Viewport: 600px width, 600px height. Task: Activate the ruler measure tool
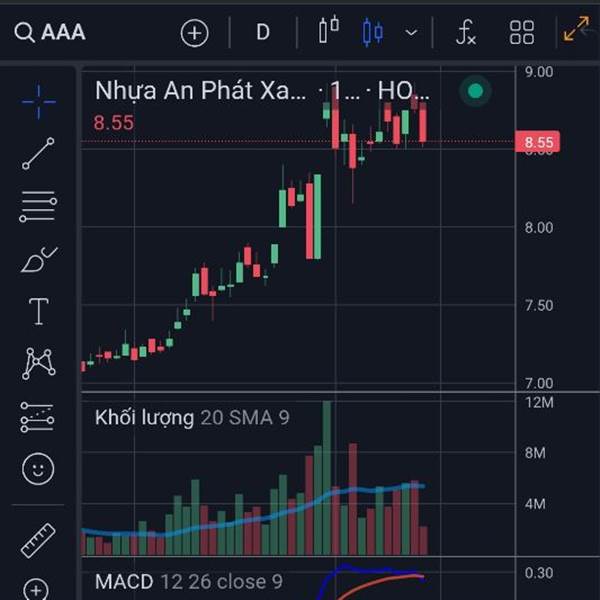38,540
